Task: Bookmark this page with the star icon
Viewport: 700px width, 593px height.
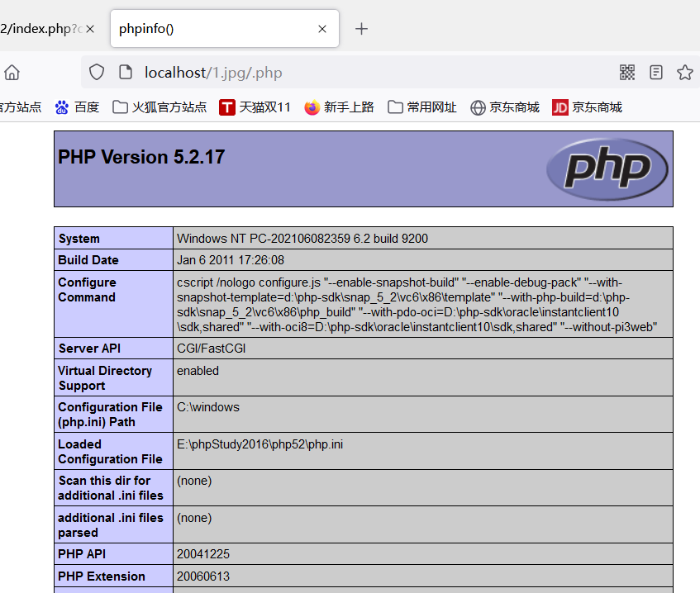Action: (x=685, y=73)
